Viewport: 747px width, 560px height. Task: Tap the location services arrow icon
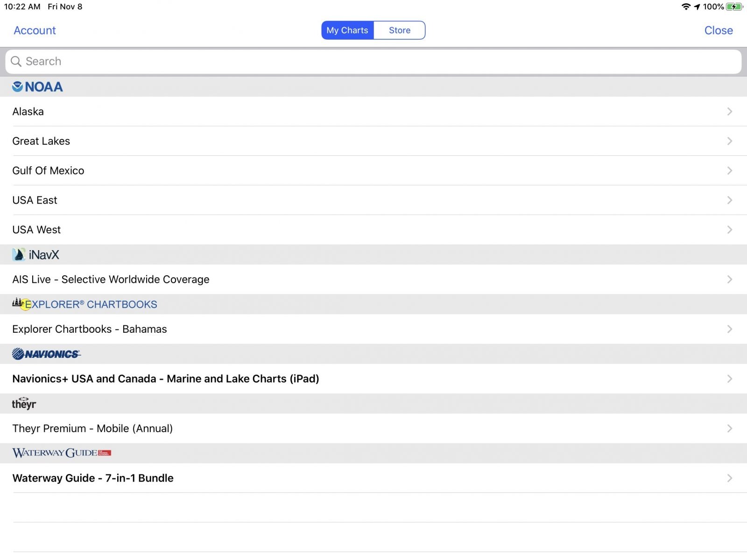pyautogui.click(x=697, y=7)
